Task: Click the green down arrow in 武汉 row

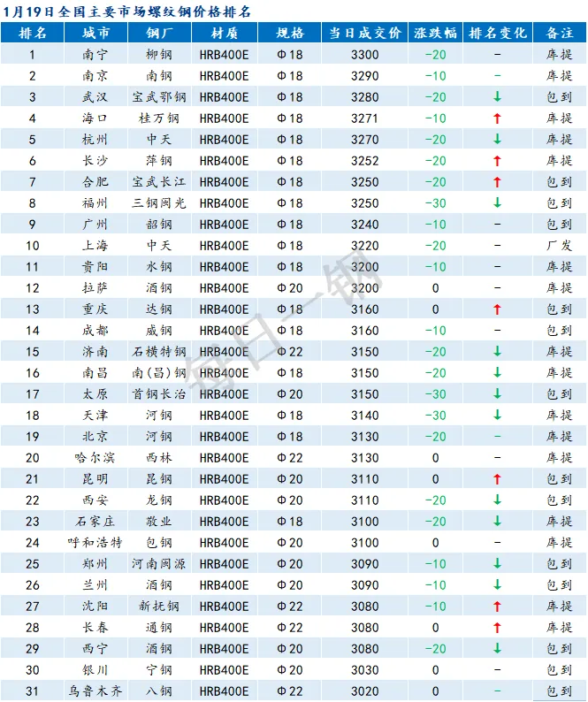Action: click(x=497, y=96)
